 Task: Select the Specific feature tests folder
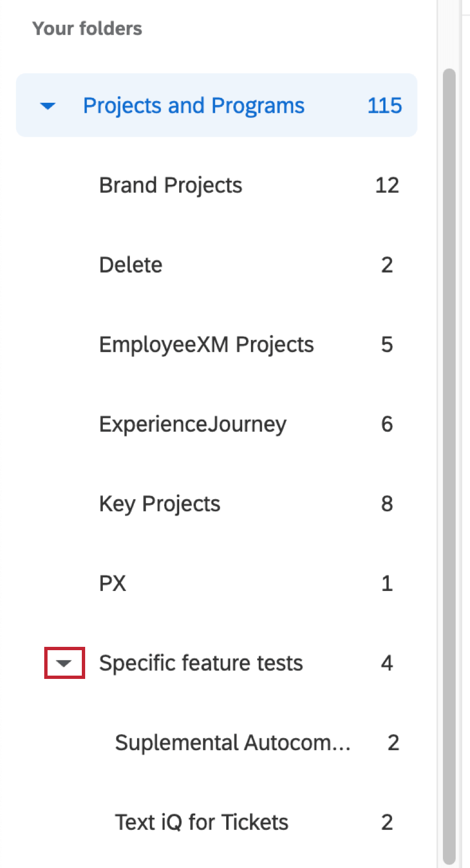coord(201,662)
